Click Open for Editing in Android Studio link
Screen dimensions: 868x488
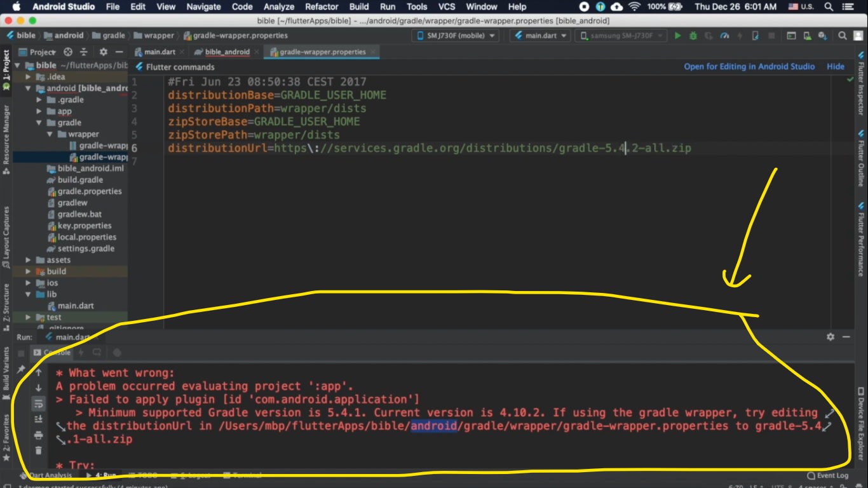point(749,66)
